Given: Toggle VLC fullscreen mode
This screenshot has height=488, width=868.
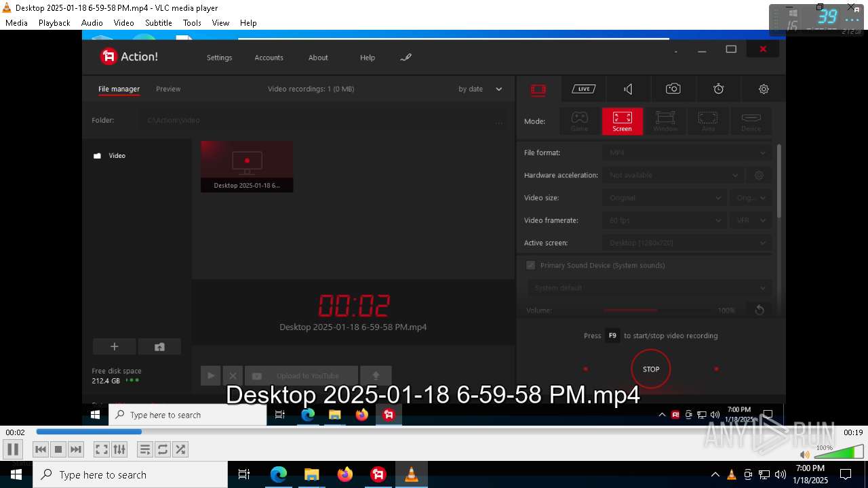Looking at the screenshot, I should coord(102,449).
